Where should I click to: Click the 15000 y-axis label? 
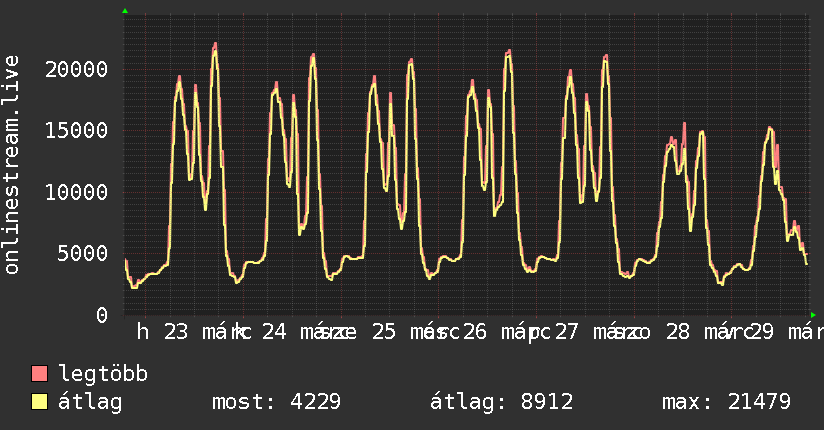tap(76, 130)
